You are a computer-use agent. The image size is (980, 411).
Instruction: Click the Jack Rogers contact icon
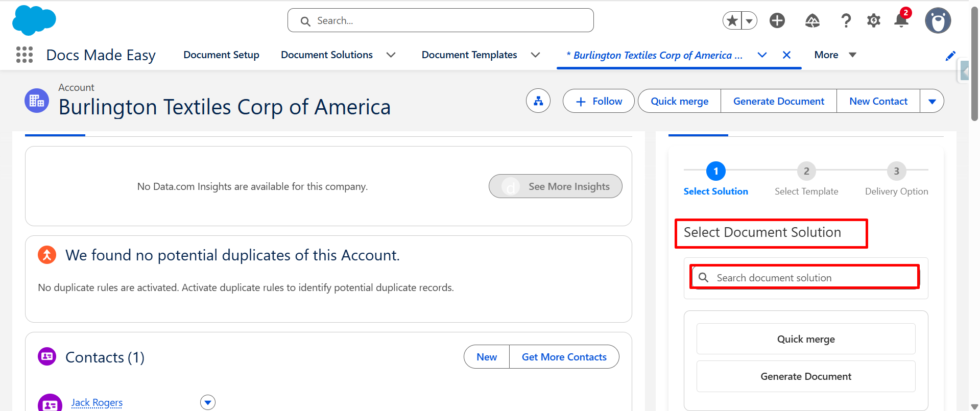tap(50, 403)
